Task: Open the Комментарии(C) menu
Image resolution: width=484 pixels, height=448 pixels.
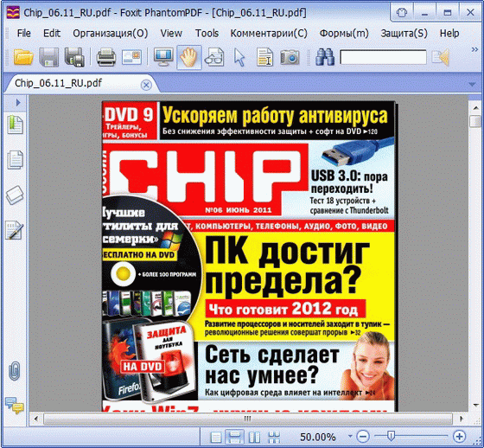Action: [x=269, y=34]
